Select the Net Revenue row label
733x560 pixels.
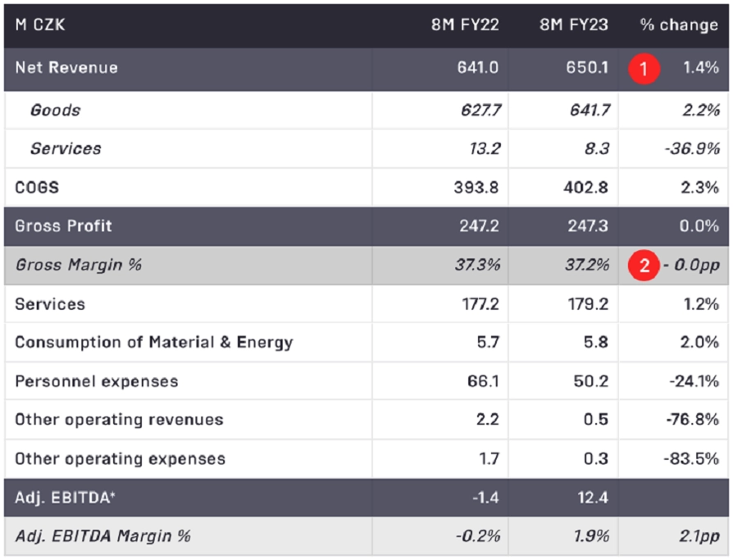point(66,68)
